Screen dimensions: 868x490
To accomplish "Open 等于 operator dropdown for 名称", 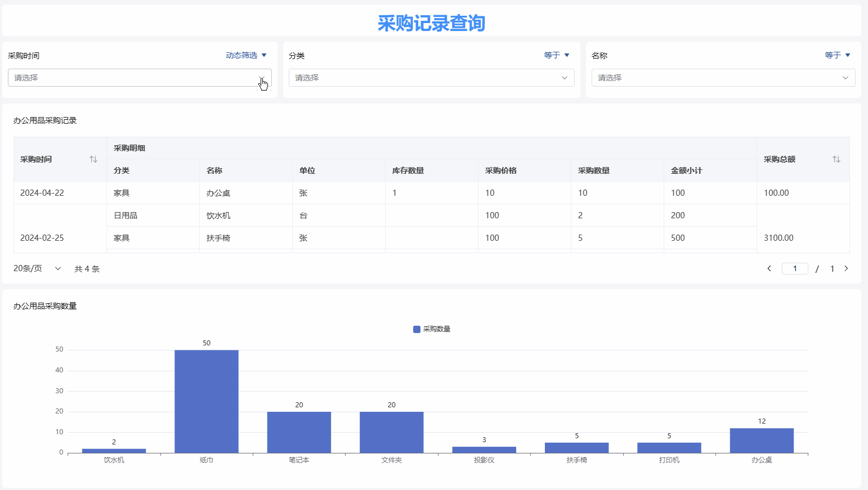I will (x=838, y=55).
